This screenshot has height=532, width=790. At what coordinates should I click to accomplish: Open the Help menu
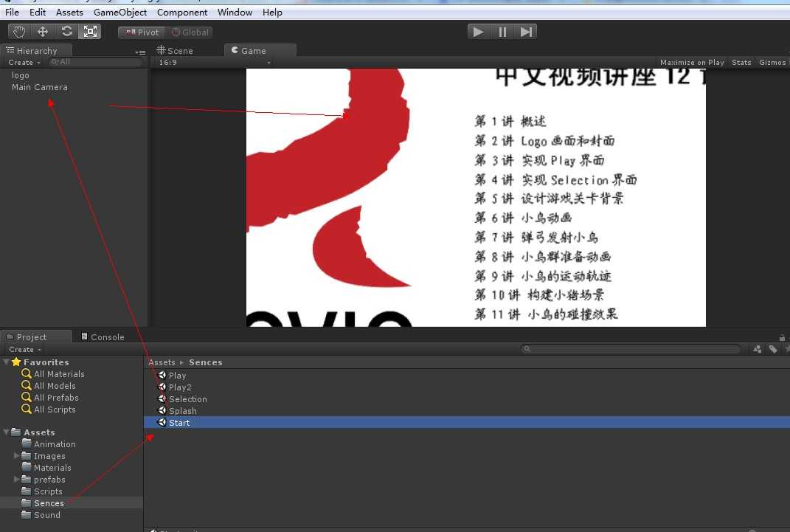click(272, 12)
